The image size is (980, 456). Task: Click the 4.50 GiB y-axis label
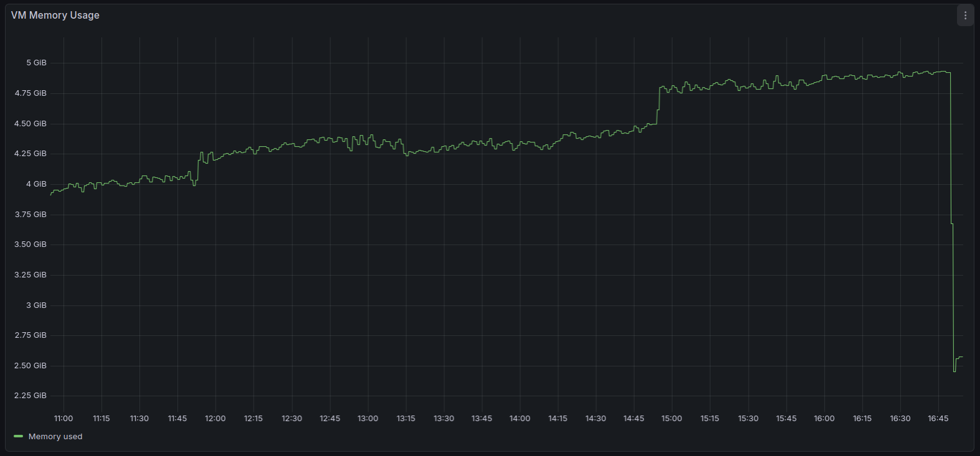click(30, 124)
